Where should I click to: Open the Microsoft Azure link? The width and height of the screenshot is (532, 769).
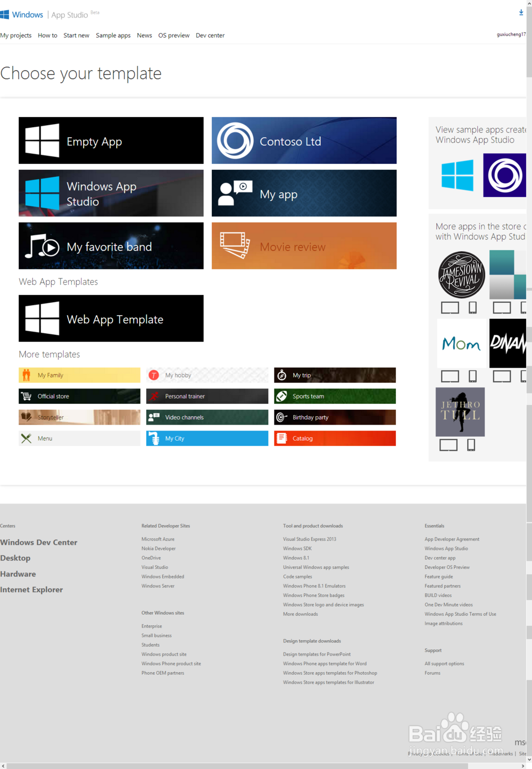click(x=158, y=539)
